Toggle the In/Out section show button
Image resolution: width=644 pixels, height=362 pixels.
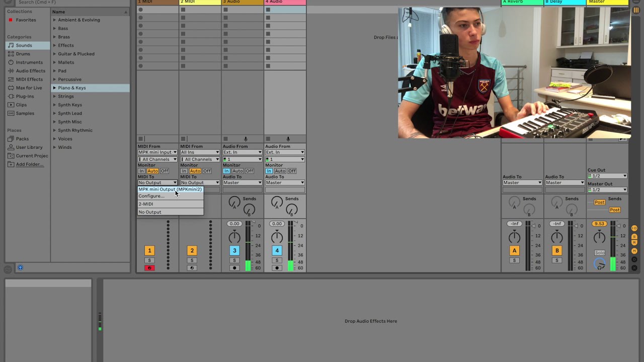634,228
